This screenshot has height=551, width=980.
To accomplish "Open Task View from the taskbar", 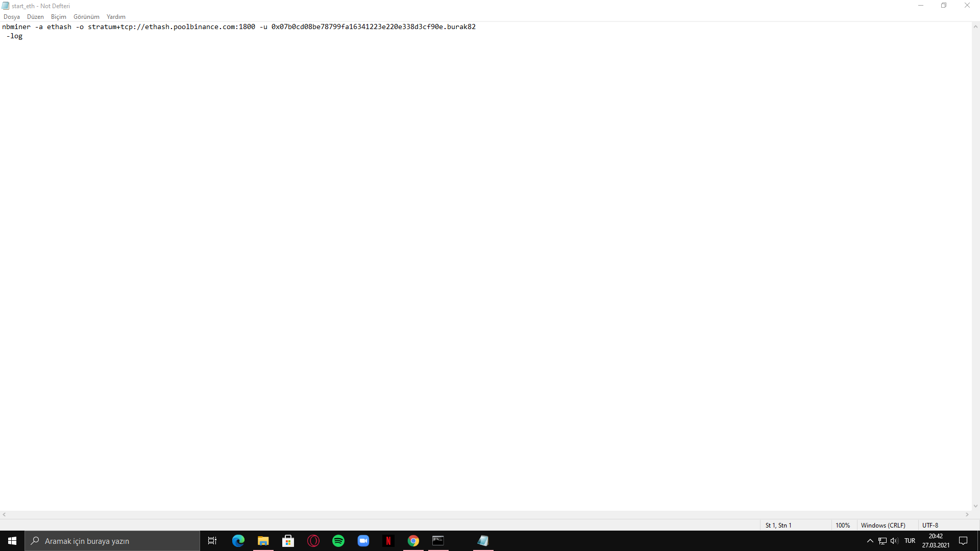I will [x=212, y=541].
